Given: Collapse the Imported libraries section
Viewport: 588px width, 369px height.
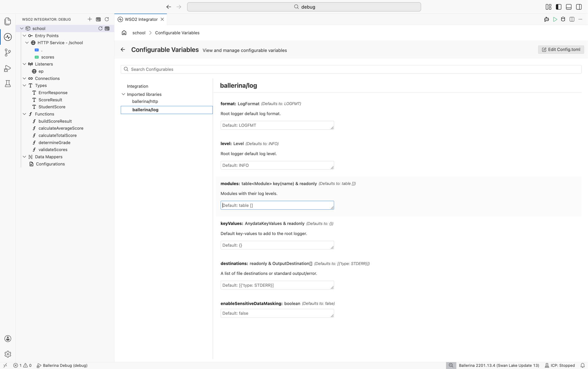Looking at the screenshot, I should coord(123,94).
